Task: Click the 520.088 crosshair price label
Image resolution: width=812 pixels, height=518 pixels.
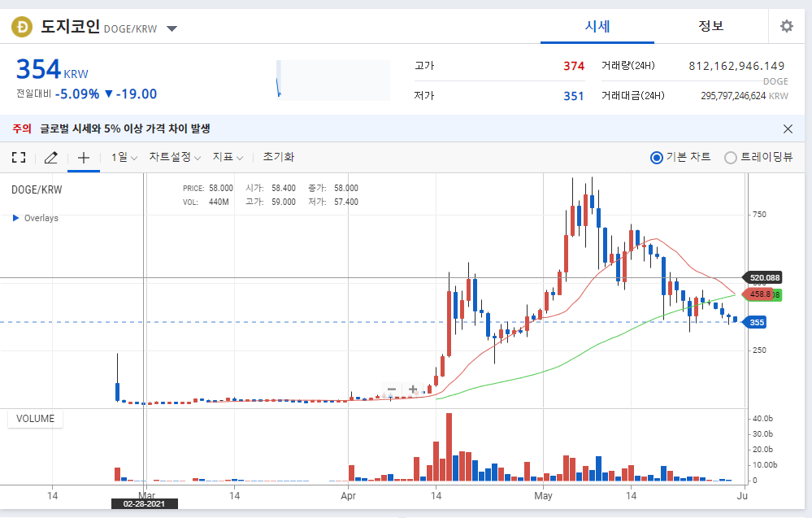Action: pyautogui.click(x=762, y=277)
